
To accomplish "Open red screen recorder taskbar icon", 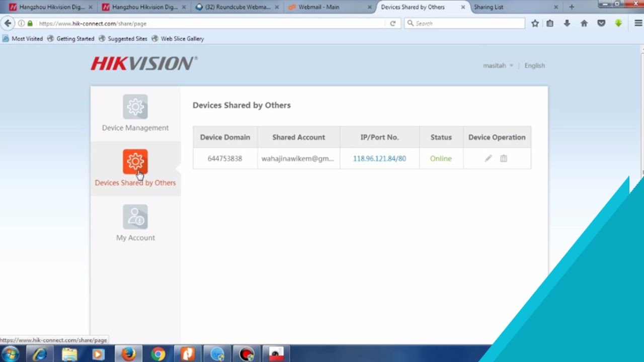I will [247, 354].
